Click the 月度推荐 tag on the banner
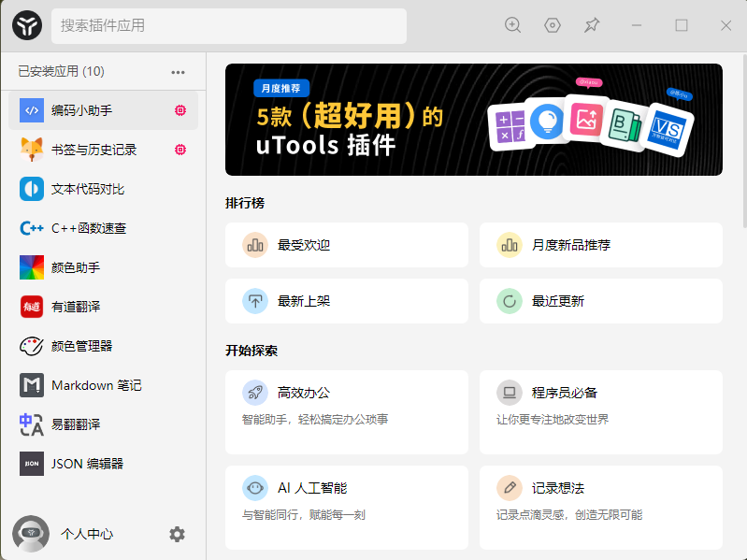The height and width of the screenshot is (560, 747). point(281,88)
